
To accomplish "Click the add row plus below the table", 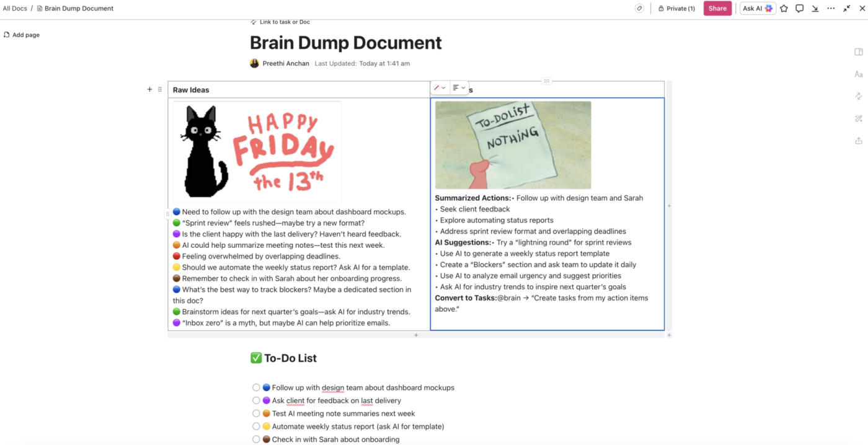I will (416, 335).
